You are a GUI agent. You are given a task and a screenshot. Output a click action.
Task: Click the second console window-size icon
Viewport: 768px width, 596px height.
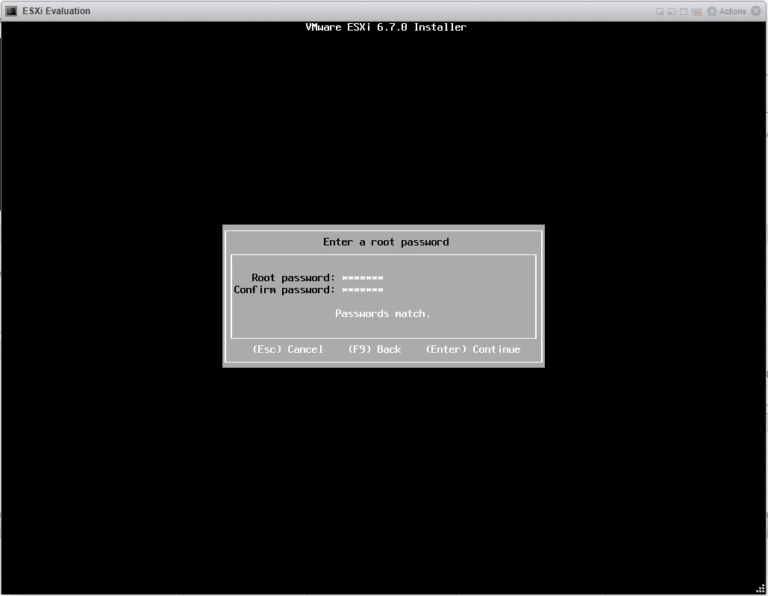[x=672, y=12]
